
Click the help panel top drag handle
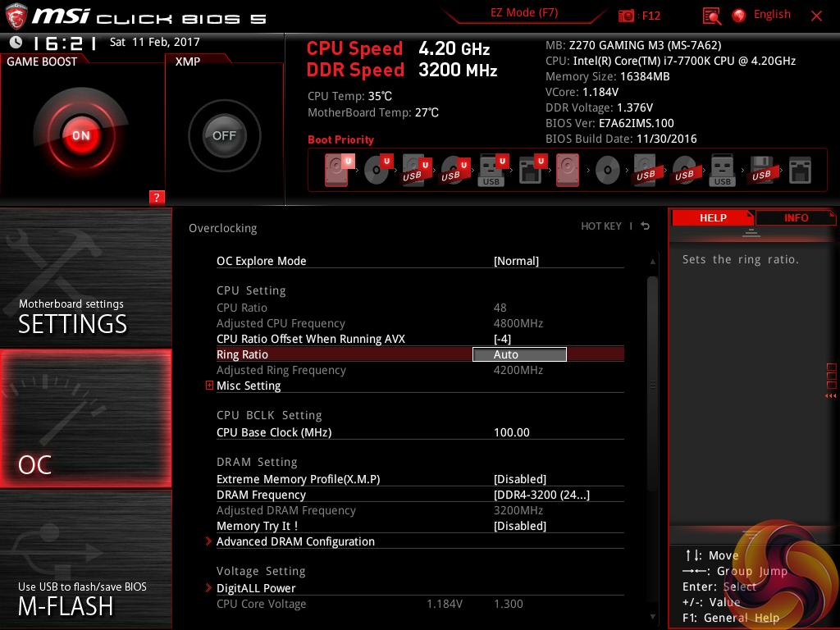(x=751, y=232)
